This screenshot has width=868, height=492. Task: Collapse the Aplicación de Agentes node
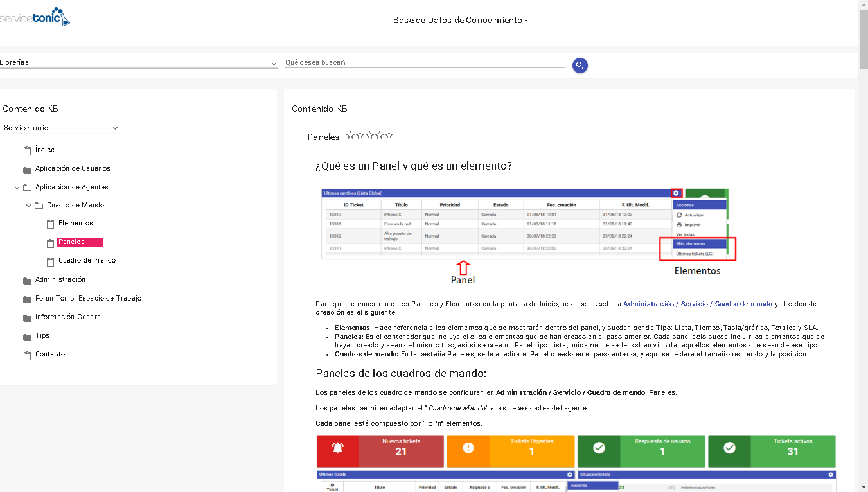click(x=17, y=188)
